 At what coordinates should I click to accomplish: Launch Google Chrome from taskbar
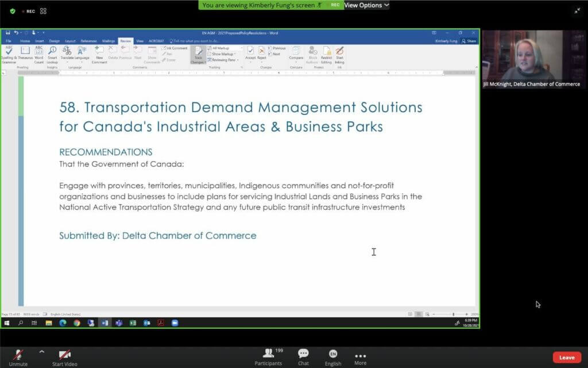pos(76,323)
